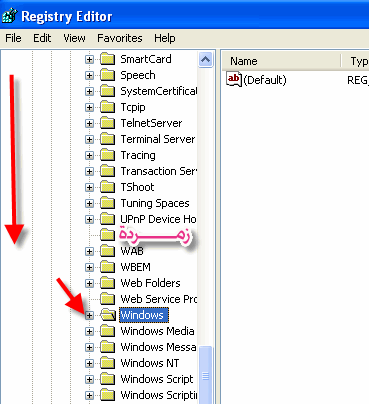Expand the Speech key
Screen dimensions: 369x404
[x=89, y=75]
